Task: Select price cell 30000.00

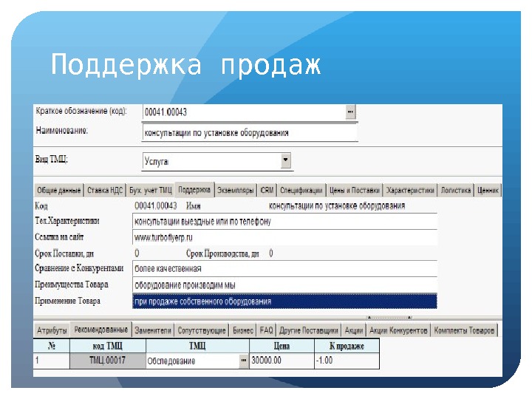Action: [x=282, y=361]
